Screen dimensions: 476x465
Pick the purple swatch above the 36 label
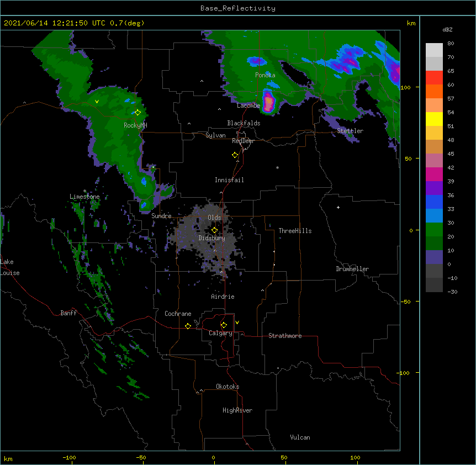pos(434,188)
